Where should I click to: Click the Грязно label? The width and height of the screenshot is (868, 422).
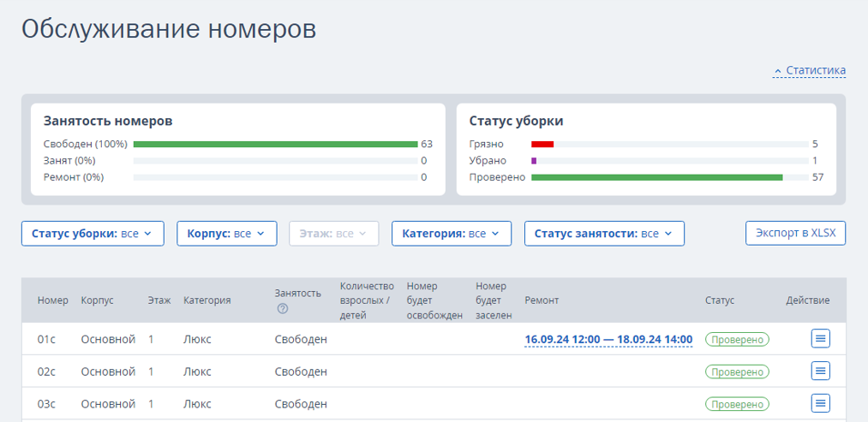pos(487,145)
